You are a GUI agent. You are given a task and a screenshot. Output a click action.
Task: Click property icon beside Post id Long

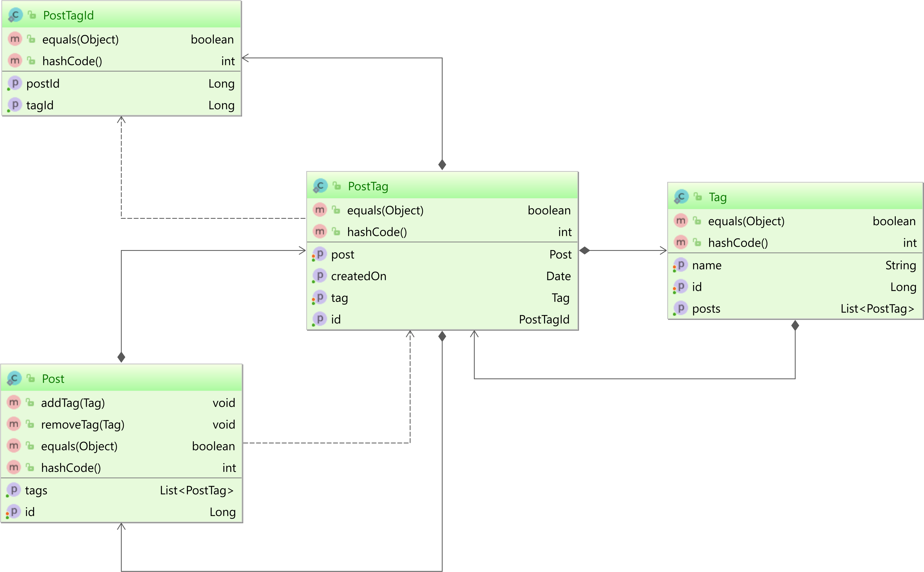(14, 512)
